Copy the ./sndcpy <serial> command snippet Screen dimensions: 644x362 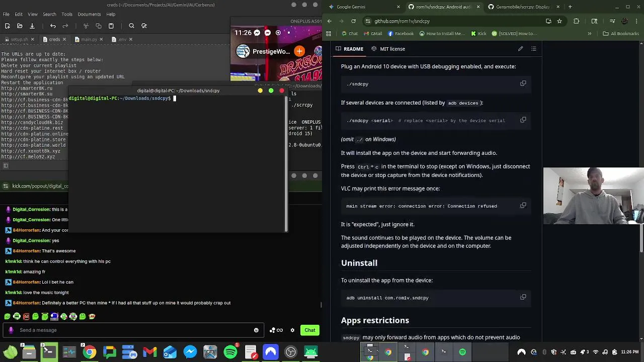523,120
